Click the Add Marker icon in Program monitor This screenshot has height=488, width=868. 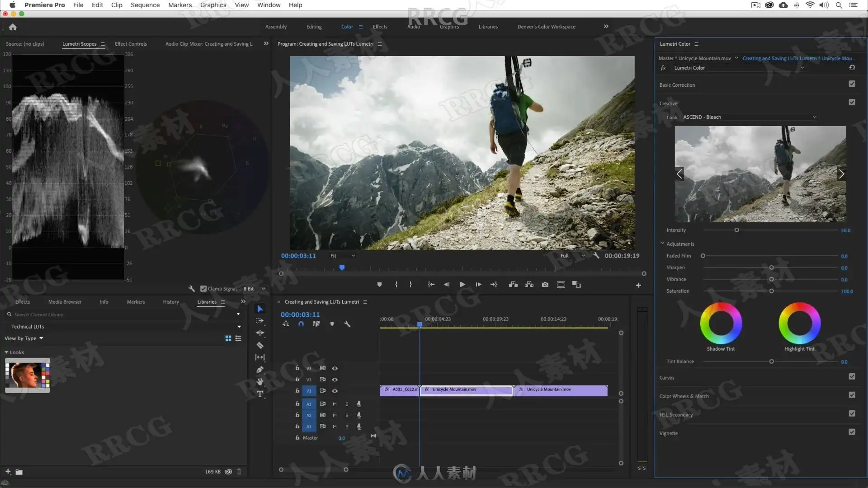(379, 285)
